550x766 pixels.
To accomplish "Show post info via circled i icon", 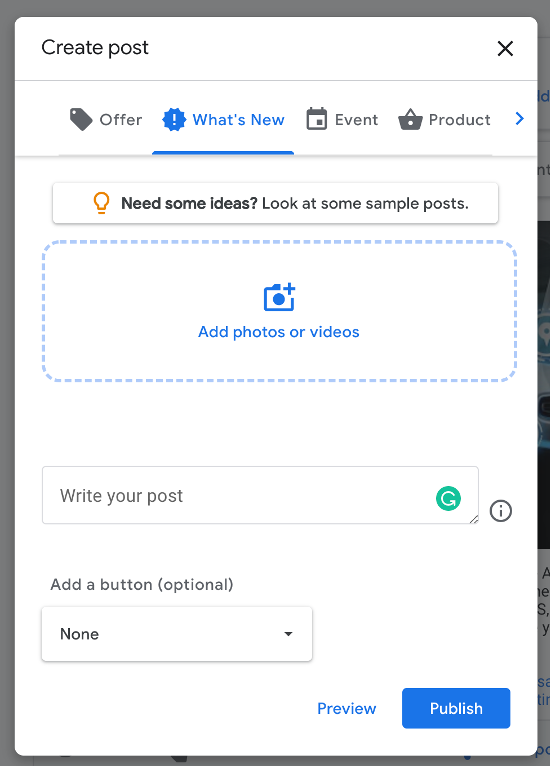I will tap(501, 511).
